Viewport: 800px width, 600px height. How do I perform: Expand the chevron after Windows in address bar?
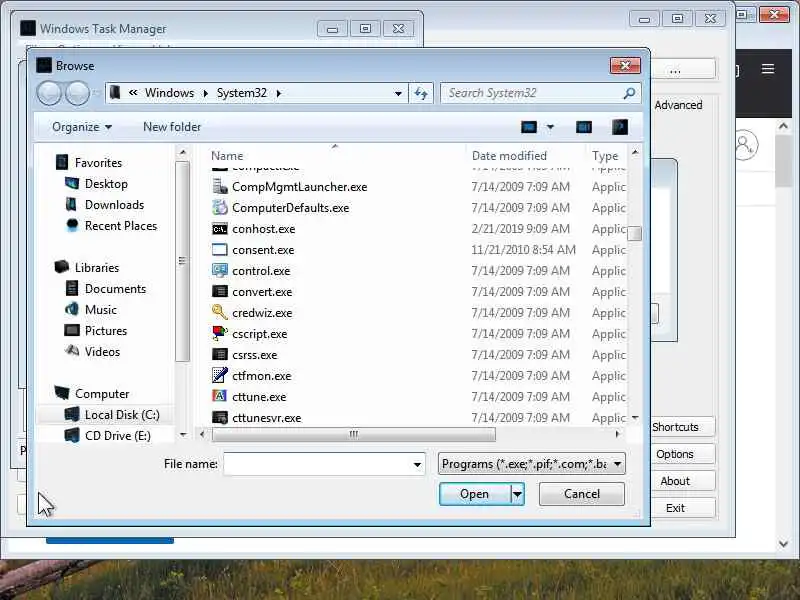[x=206, y=93]
